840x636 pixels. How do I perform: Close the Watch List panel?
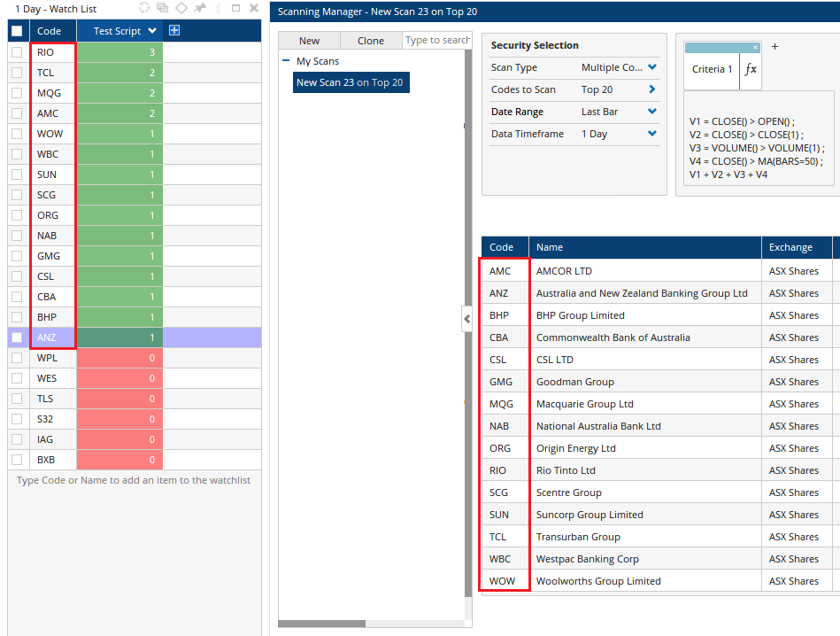point(254,8)
